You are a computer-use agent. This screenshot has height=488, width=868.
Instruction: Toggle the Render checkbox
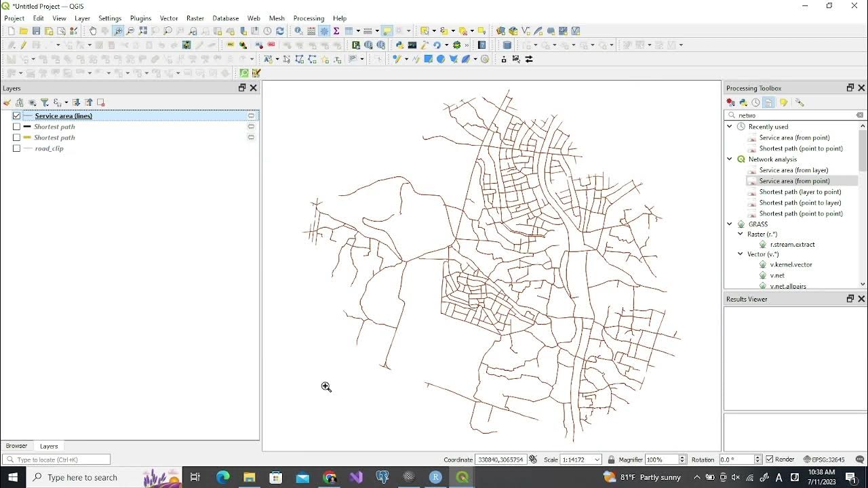point(768,460)
